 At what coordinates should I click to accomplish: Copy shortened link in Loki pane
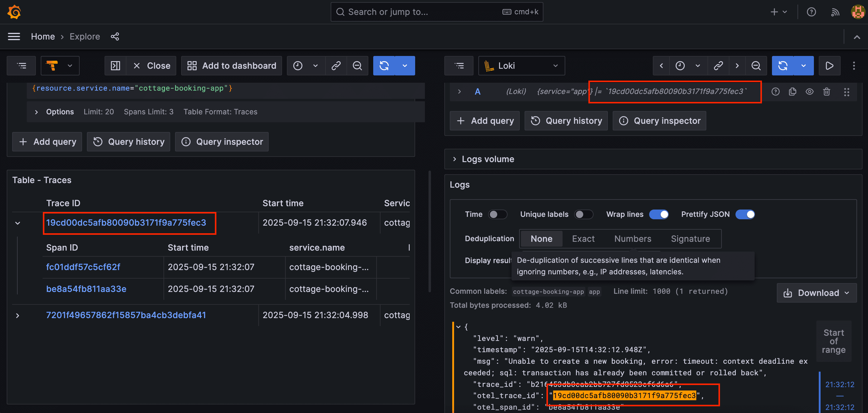tap(718, 66)
